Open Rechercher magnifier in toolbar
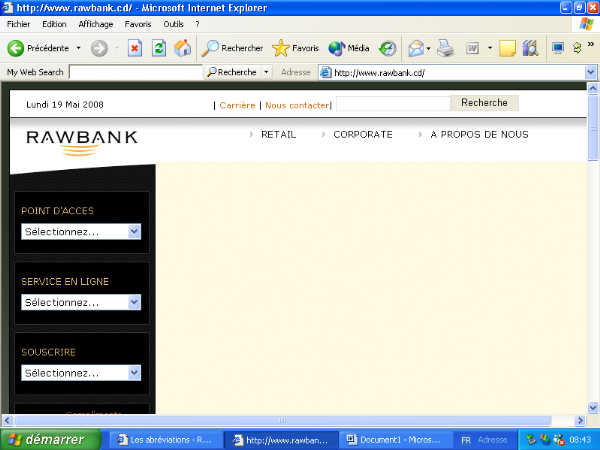The width and height of the screenshot is (600, 450). pos(232,48)
